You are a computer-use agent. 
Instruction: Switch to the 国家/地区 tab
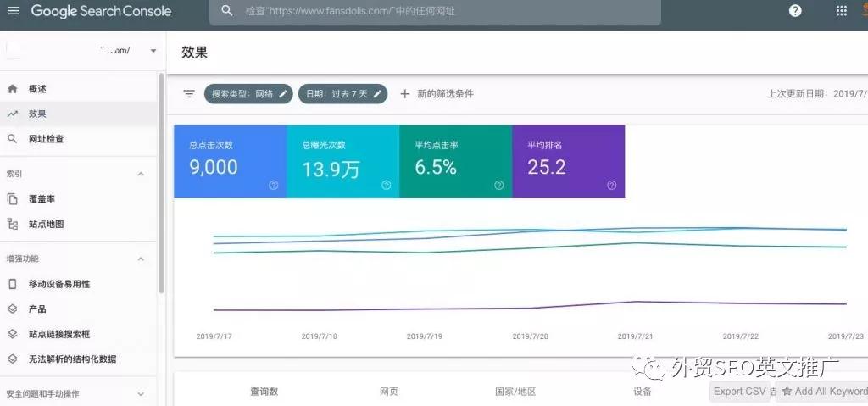point(515,392)
